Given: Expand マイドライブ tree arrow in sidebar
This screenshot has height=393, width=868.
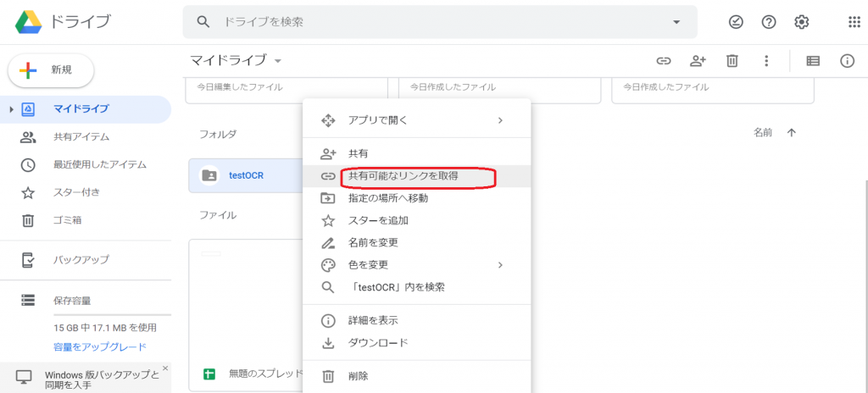Looking at the screenshot, I should 11,109.
